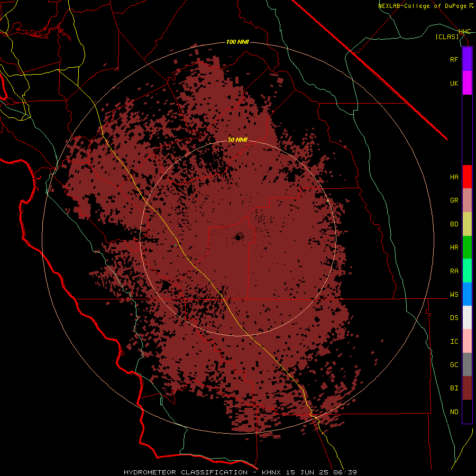Select the pink GR legend swatch
The height and width of the screenshot is (476, 476).
[x=467, y=200]
